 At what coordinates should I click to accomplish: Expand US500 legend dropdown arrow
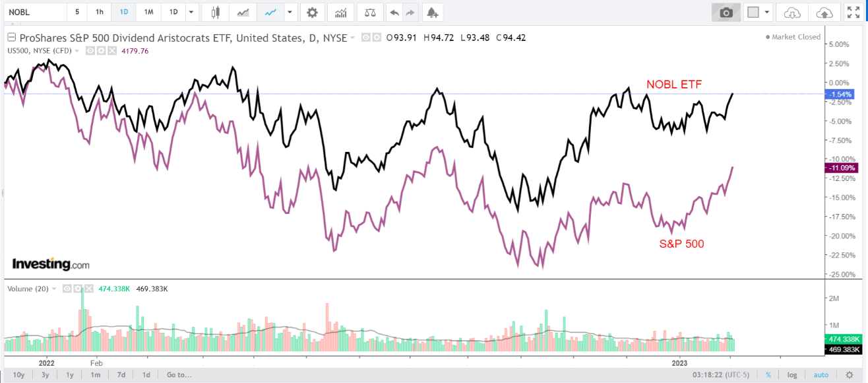[77, 51]
